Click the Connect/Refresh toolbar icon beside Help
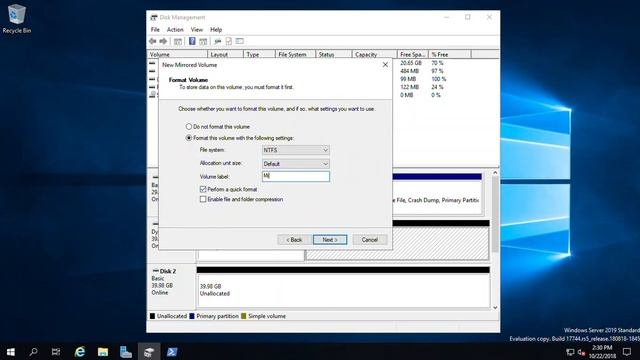Image resolution: width=640 pixels, height=360 pixels. click(218, 41)
